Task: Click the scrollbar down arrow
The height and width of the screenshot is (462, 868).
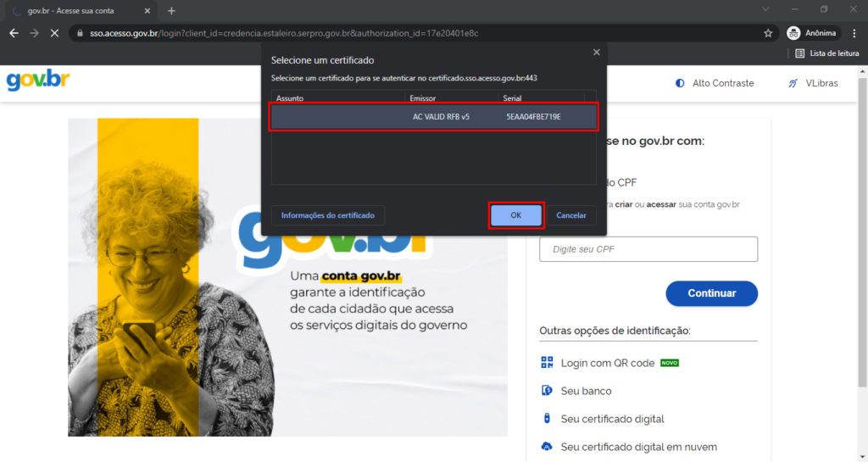Action: tap(862, 457)
